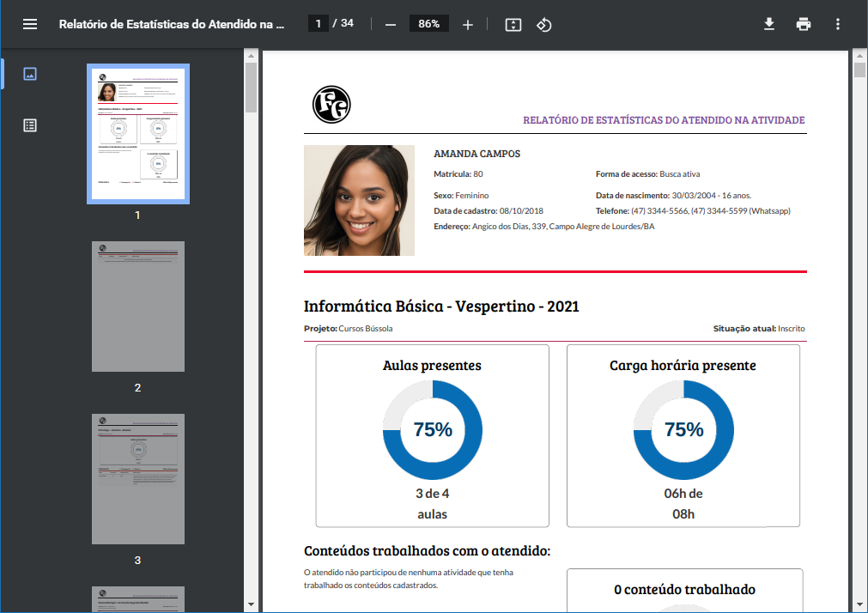Download the PDF file
The image size is (868, 613).
pyautogui.click(x=769, y=24)
